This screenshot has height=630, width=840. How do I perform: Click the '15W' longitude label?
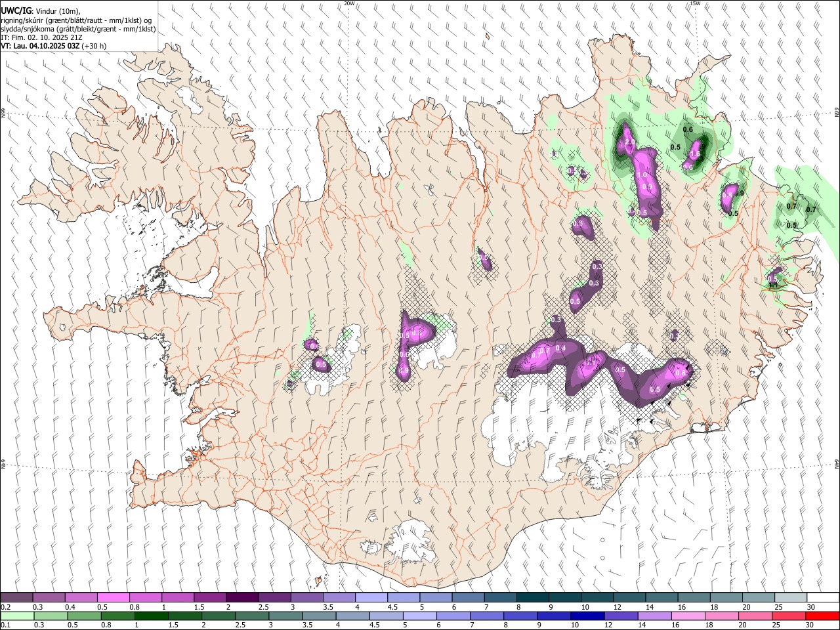696,3
